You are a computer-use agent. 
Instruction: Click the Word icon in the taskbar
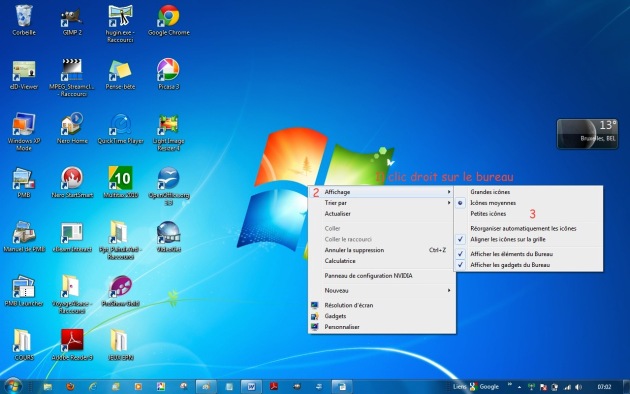coord(251,387)
